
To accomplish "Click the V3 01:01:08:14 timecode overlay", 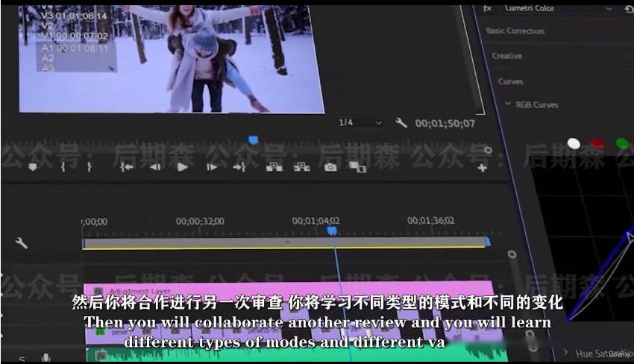I will pyautogui.click(x=74, y=16).
